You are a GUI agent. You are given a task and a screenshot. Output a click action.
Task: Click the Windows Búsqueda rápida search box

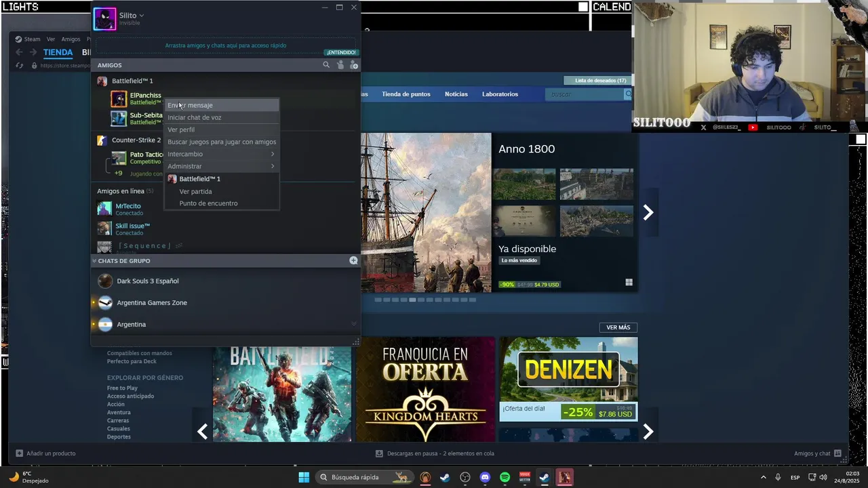click(x=365, y=477)
